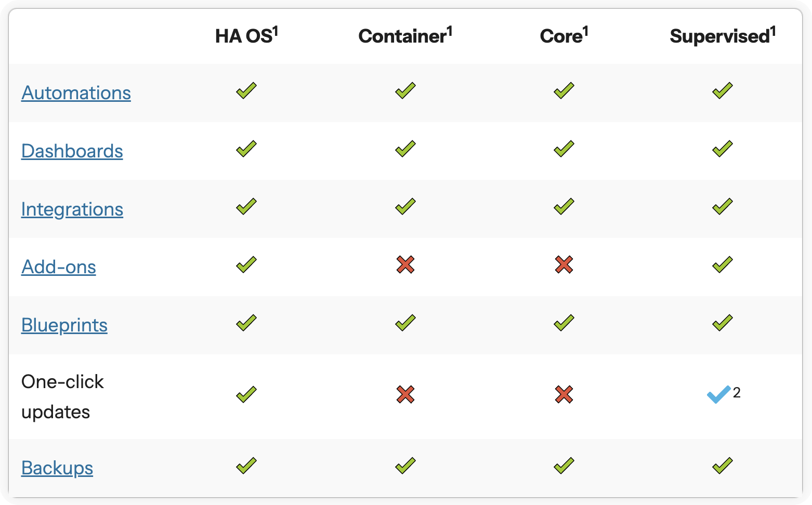Click the footnote 2 beside blue checkmark

tap(737, 392)
